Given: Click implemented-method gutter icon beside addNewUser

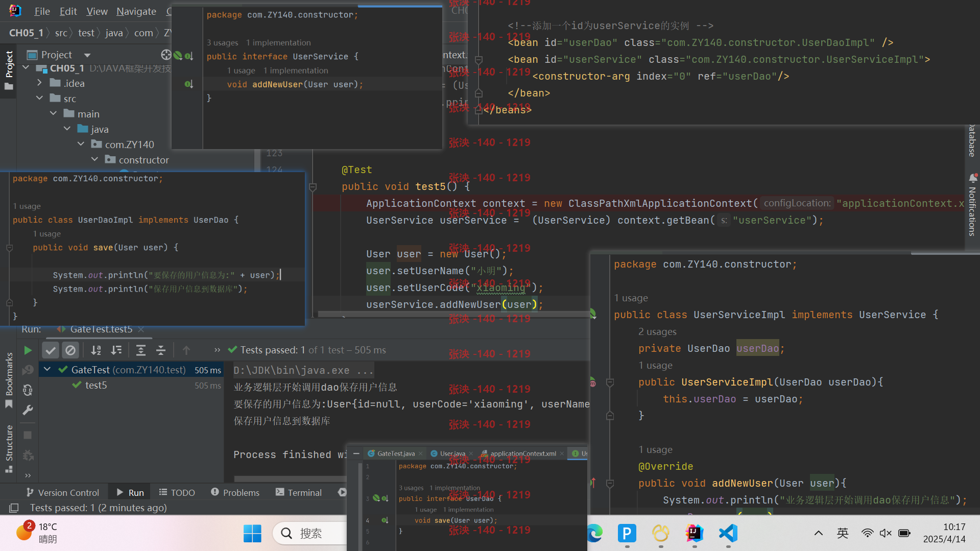Looking at the screenshot, I should [189, 84].
